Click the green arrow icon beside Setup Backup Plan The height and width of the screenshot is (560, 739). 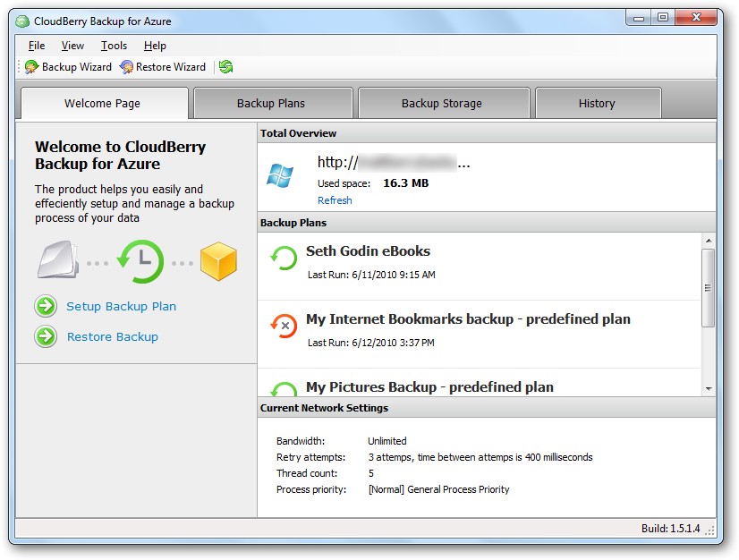point(46,307)
